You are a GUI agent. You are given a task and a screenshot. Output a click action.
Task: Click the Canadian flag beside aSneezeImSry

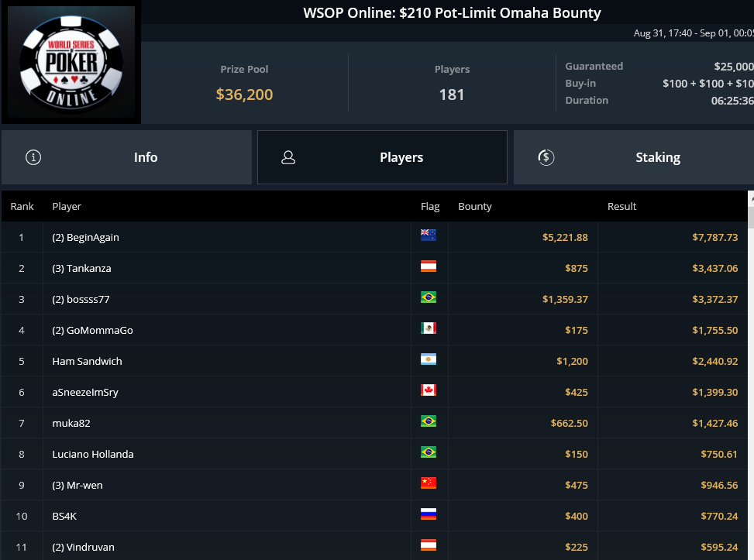pyautogui.click(x=428, y=390)
